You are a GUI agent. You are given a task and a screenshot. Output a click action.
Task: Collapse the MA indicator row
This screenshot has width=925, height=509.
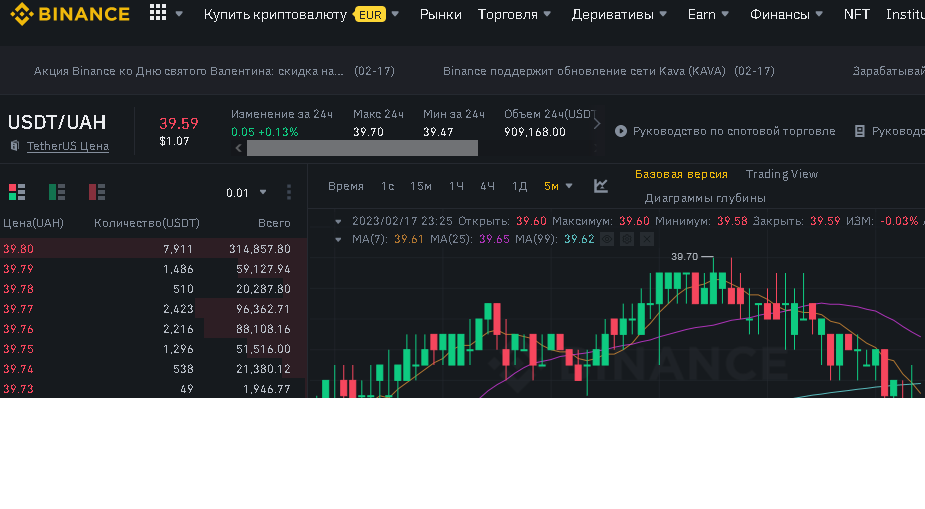coord(338,239)
